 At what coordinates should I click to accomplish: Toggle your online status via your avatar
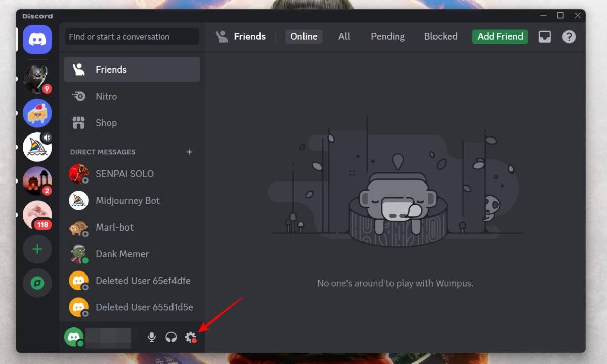click(74, 337)
